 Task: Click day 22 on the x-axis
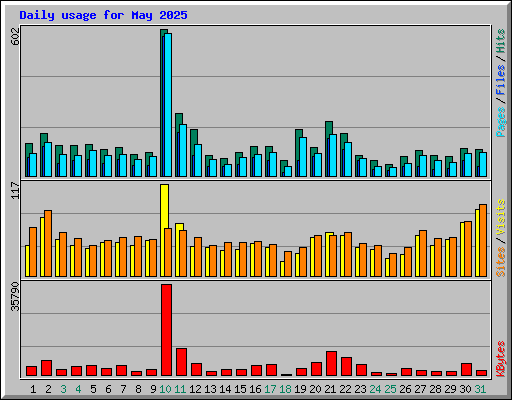pos(345,389)
